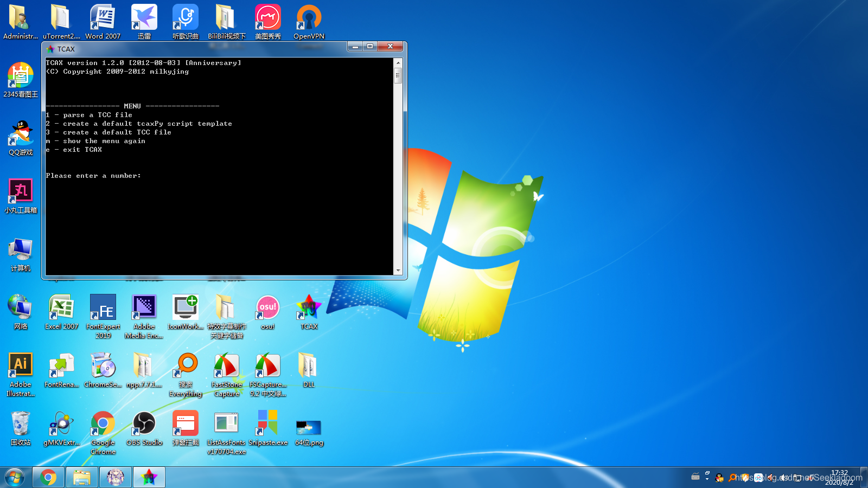
Task: Select the 2345看图王 desktop icon
Action: pyautogui.click(x=21, y=80)
